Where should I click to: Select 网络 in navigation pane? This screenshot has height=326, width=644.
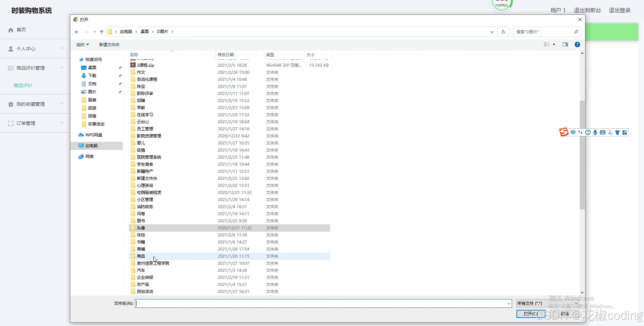pos(89,157)
